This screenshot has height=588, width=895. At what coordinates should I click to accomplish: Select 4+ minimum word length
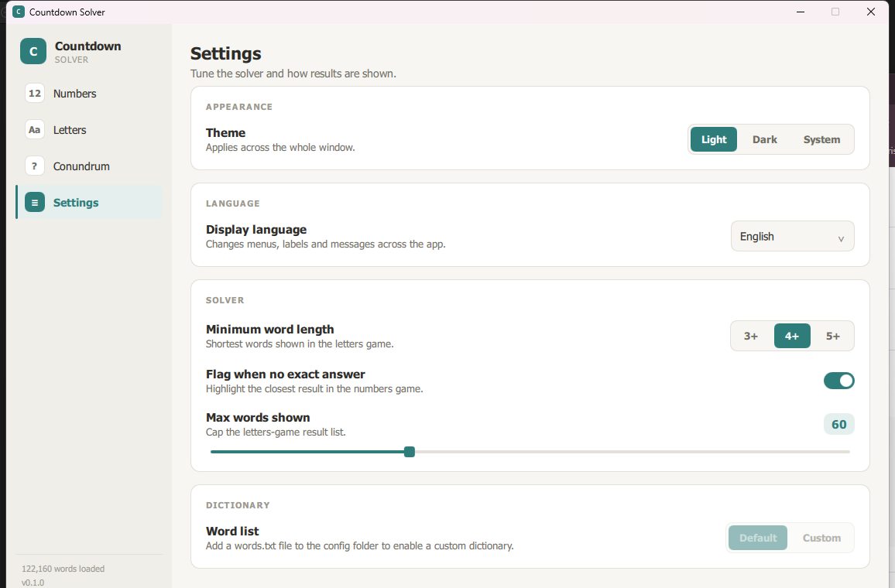tap(792, 336)
